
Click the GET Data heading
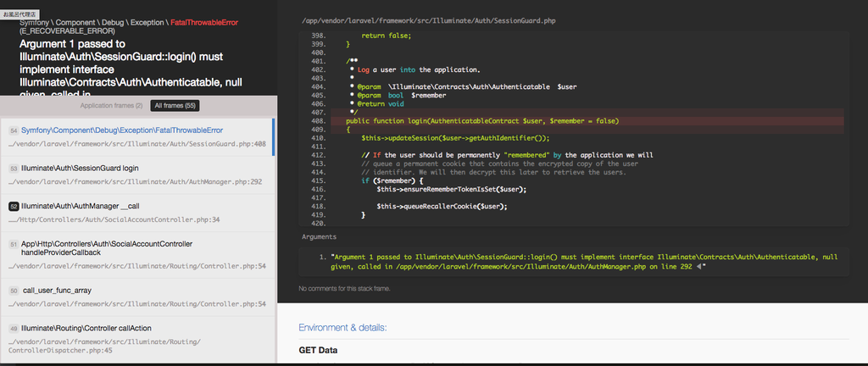coord(318,350)
